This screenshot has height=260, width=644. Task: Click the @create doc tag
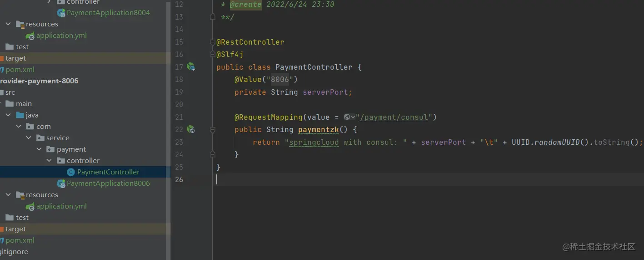245,5
